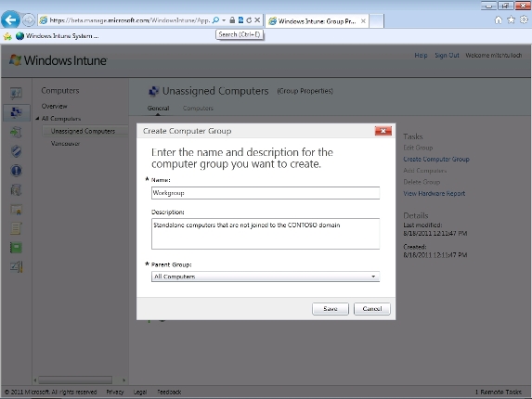Open the Feedback footer link

pyautogui.click(x=169, y=392)
